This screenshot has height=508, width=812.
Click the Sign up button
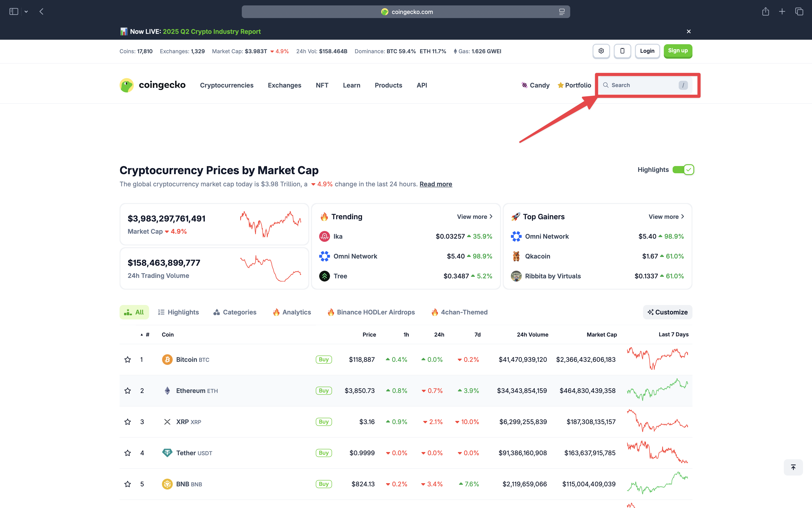point(678,51)
